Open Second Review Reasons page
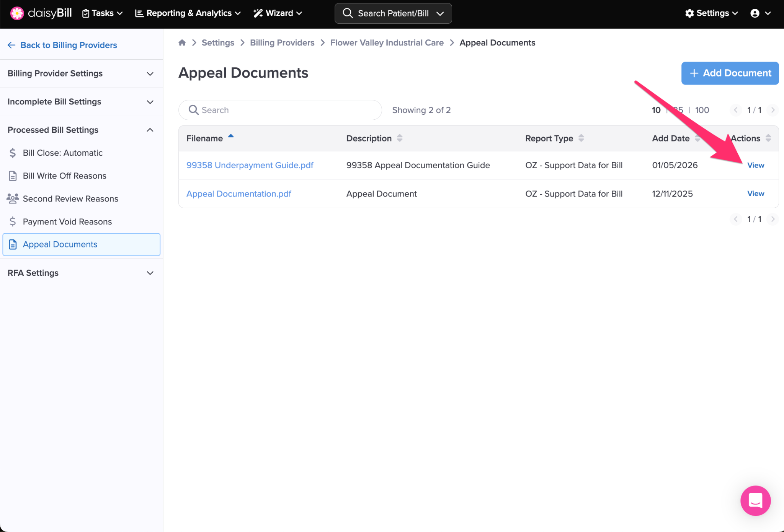 point(70,198)
